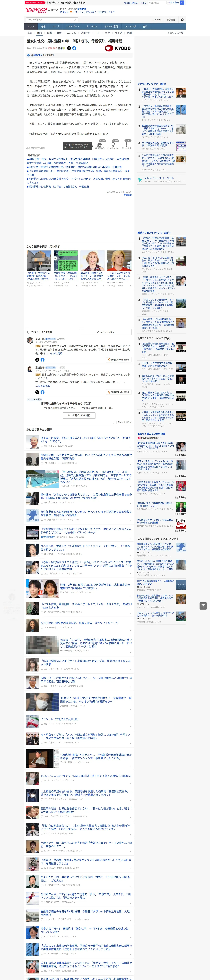Viewport: 210px width, 980px height.
Task: Share article on X from the headline row
Action: [x=69, y=48]
